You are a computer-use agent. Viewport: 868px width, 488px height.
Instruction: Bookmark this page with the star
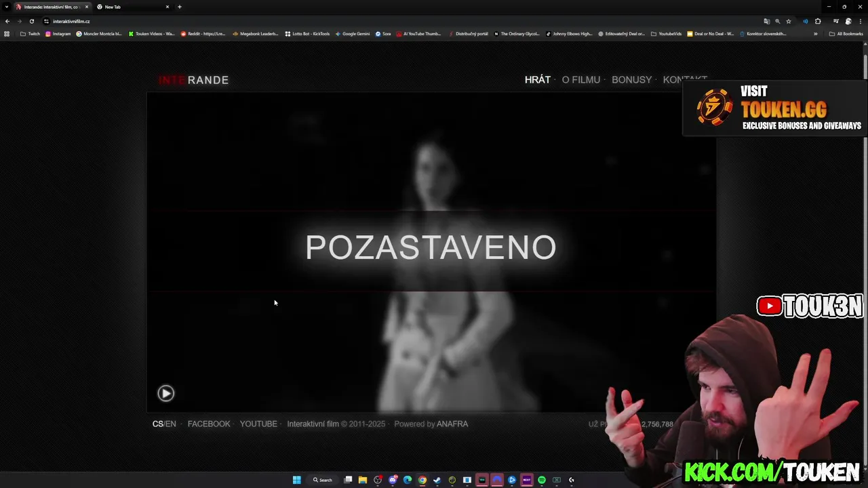[789, 21]
